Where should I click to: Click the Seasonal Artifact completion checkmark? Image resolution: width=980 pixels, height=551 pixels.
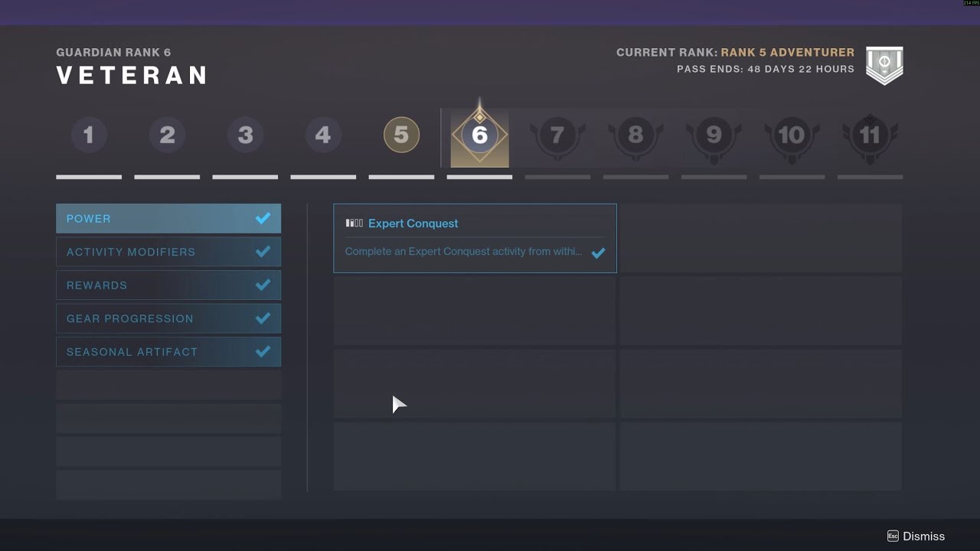coord(263,352)
